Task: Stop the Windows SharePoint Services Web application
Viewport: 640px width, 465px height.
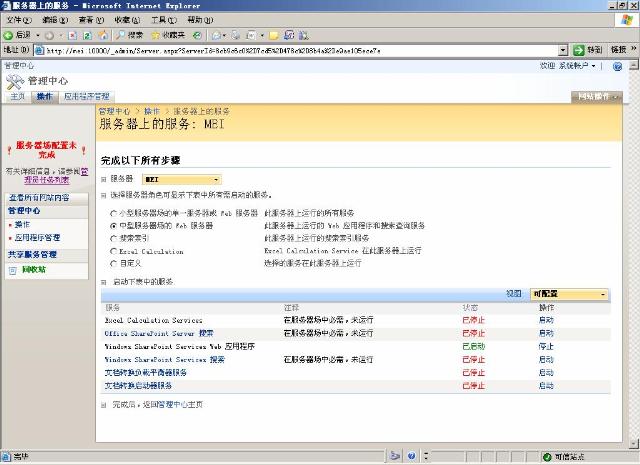Action: pos(546,346)
